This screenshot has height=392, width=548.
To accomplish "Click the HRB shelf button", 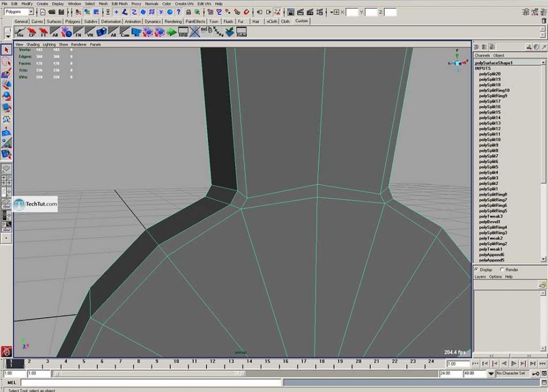I will 183,32.
